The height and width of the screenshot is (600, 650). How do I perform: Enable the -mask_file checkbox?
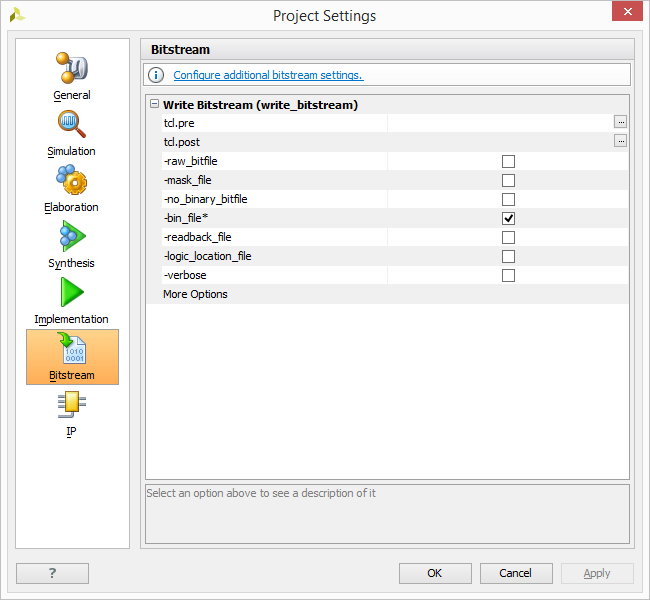tap(508, 180)
